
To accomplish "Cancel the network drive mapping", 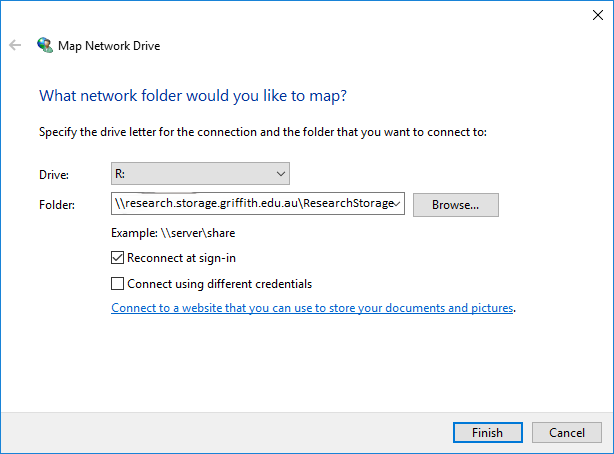I will (x=566, y=432).
